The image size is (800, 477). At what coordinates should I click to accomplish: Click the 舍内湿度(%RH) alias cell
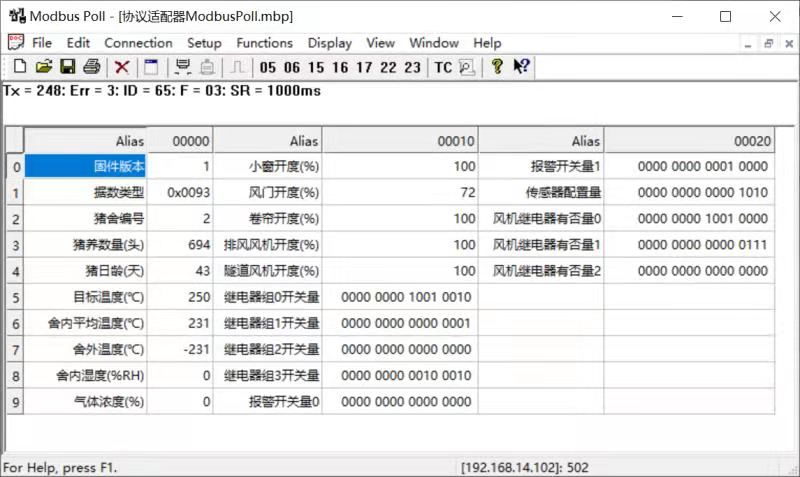pyautogui.click(x=85, y=376)
